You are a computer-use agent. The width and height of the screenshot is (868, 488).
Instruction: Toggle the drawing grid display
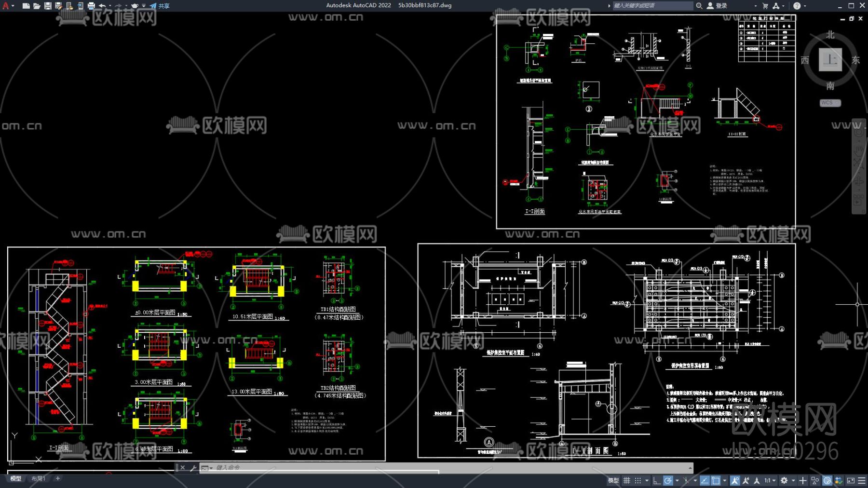(627, 480)
